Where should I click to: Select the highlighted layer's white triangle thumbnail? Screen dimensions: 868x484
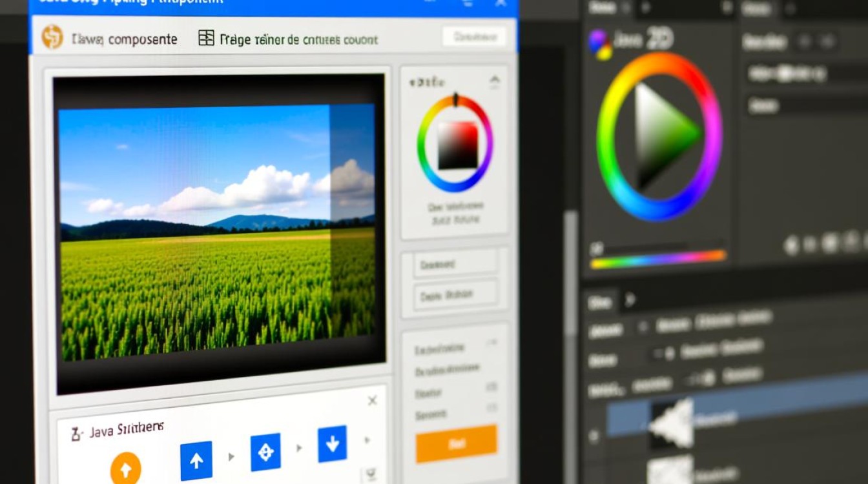pos(671,423)
